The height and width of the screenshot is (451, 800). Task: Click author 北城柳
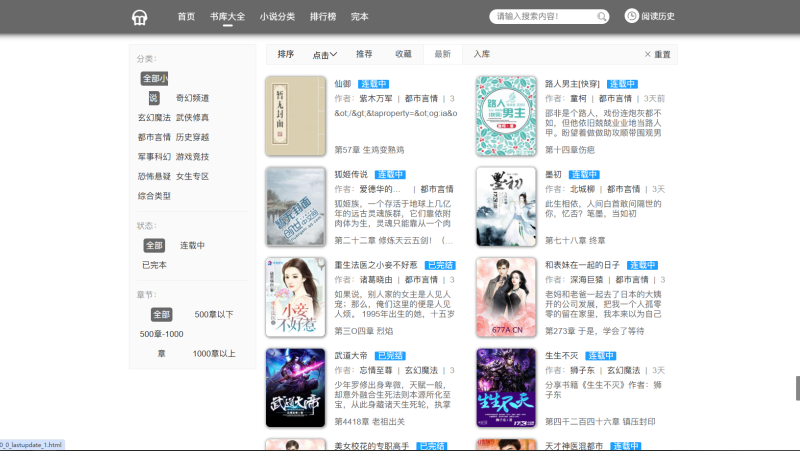[583, 189]
